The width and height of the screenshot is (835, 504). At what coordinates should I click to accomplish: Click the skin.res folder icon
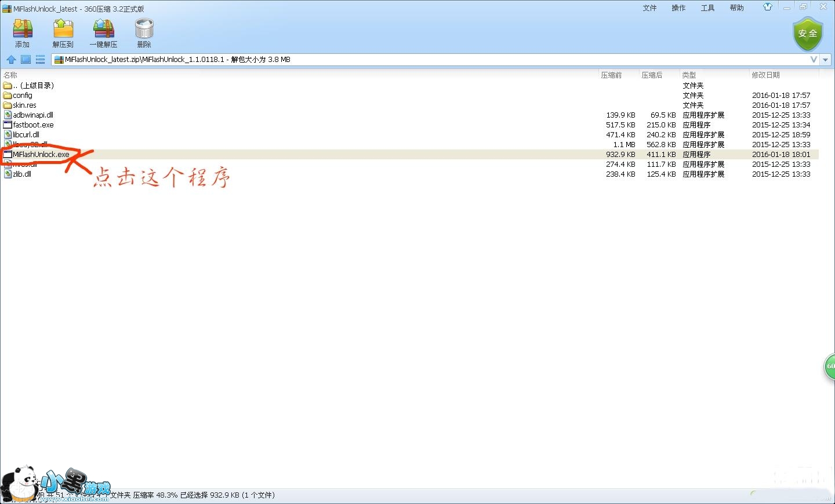8,105
